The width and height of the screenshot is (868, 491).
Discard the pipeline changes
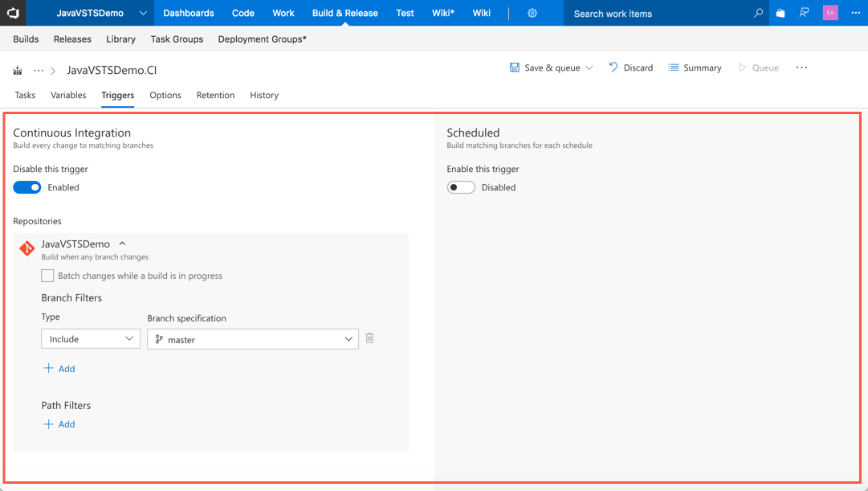[631, 68]
